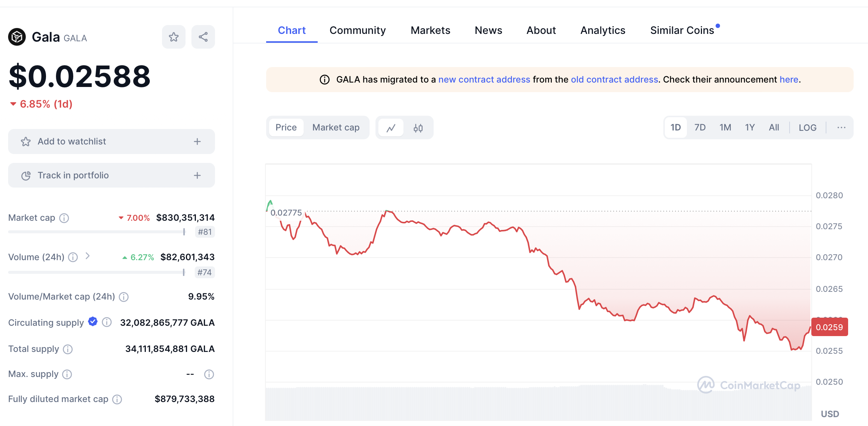Switch to candlestick chart icon
Image resolution: width=868 pixels, height=426 pixels.
coord(418,128)
